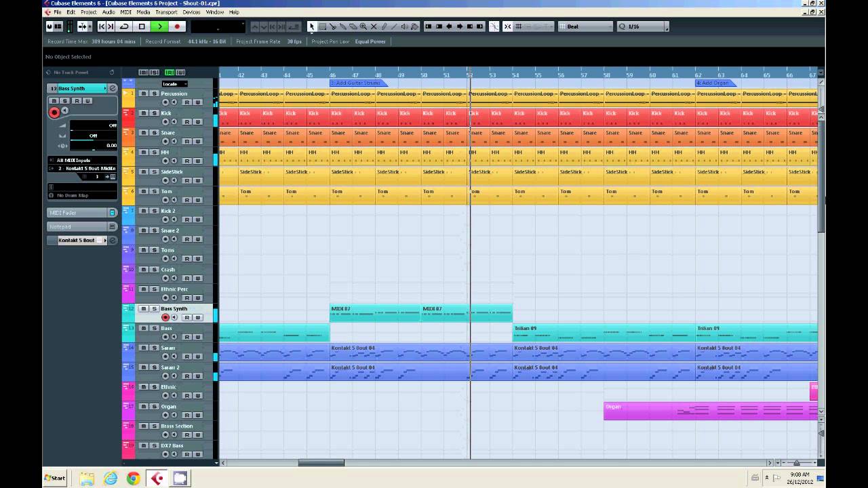Solo the HH track
This screenshot has width=868, height=488.
(x=154, y=152)
